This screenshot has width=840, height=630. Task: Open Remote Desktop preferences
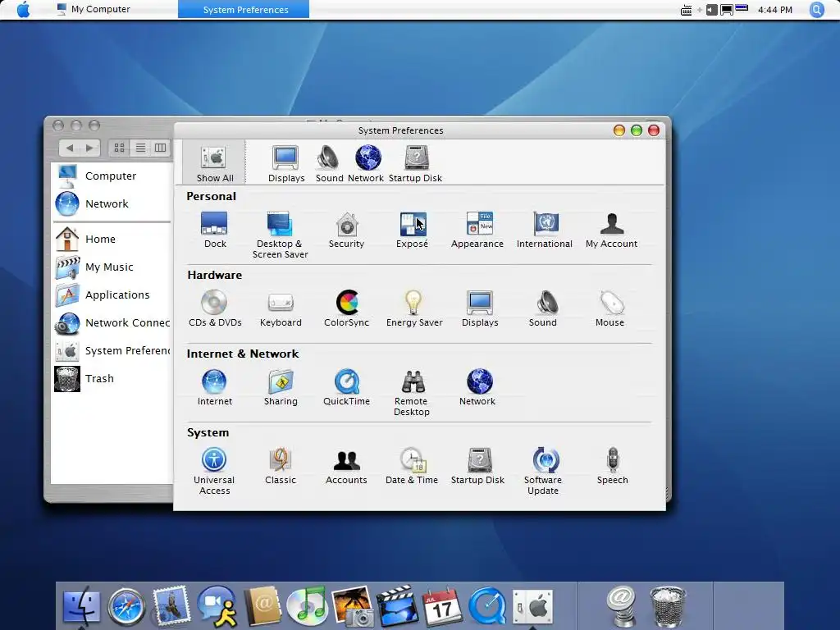coord(412,393)
